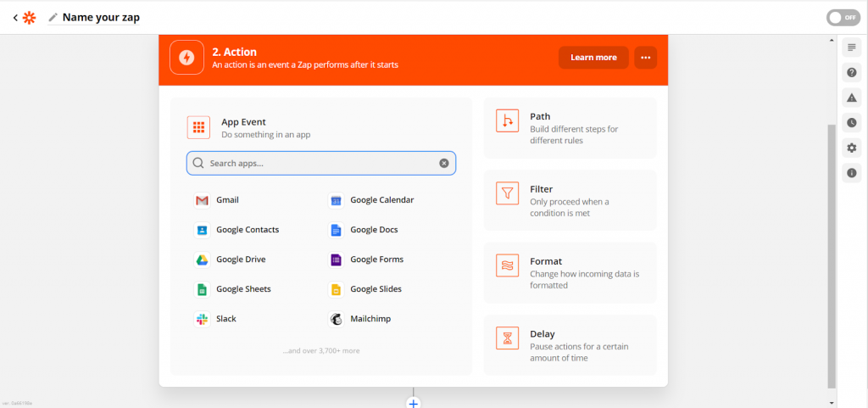The image size is (868, 408).
Task: Click the search magnifier icon
Action: click(198, 164)
